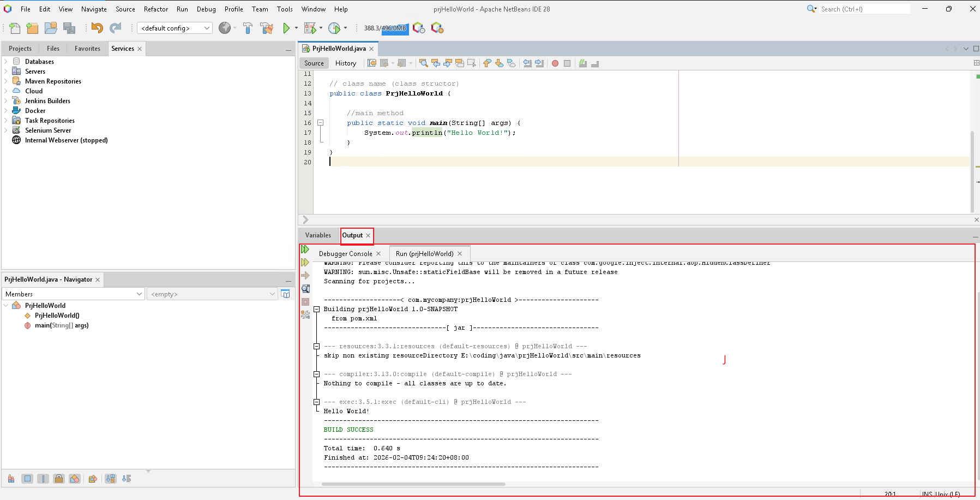Click Clean and Build broom icon
The image size is (980, 500).
[267, 28]
